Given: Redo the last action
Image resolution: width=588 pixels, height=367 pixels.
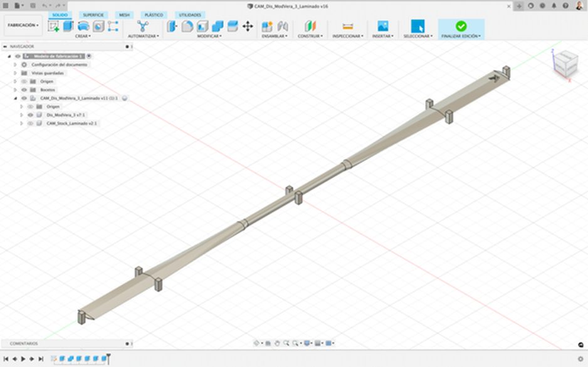Looking at the screenshot, I should click(x=59, y=6).
